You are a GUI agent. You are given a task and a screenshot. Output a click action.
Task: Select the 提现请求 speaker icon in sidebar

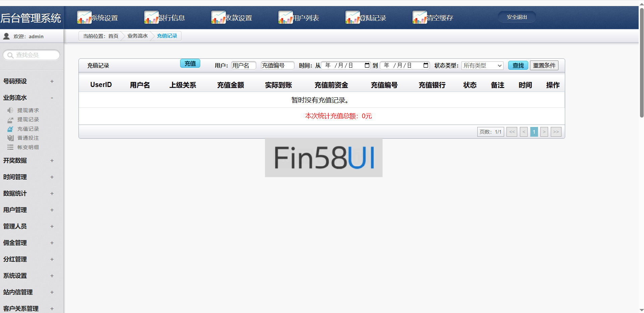(x=10, y=110)
